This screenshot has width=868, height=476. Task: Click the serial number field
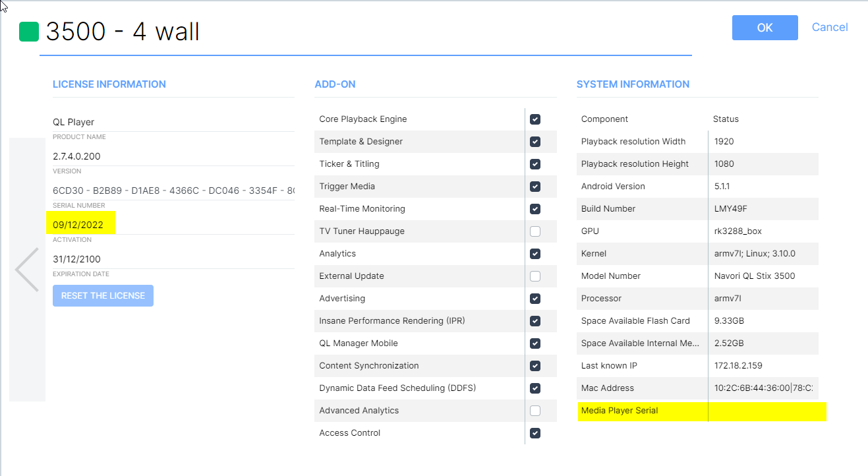tap(173, 191)
